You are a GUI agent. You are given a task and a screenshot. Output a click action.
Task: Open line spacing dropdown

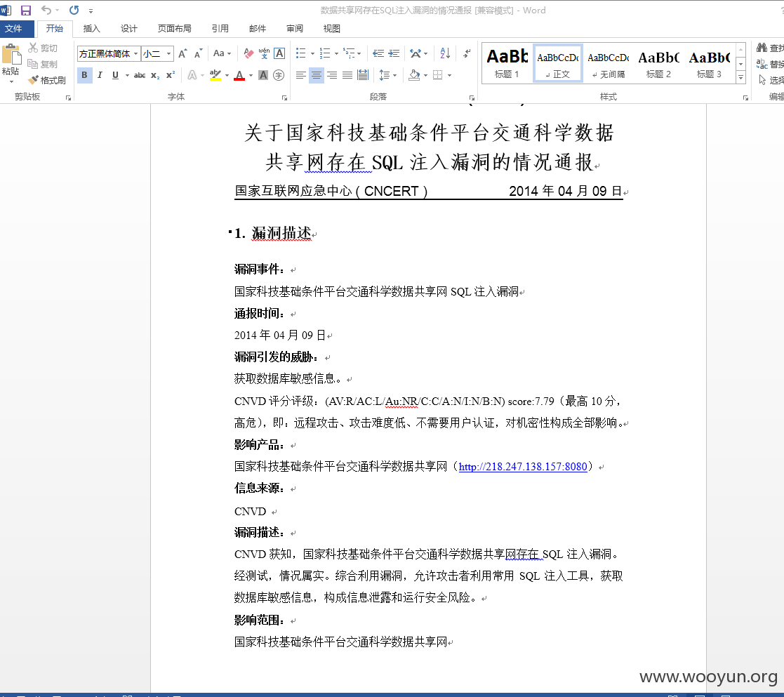387,75
